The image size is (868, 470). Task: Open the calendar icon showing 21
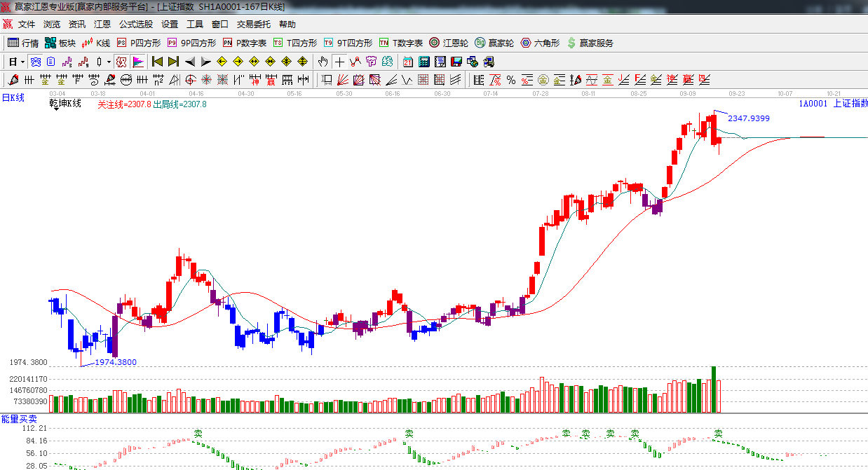[407, 62]
